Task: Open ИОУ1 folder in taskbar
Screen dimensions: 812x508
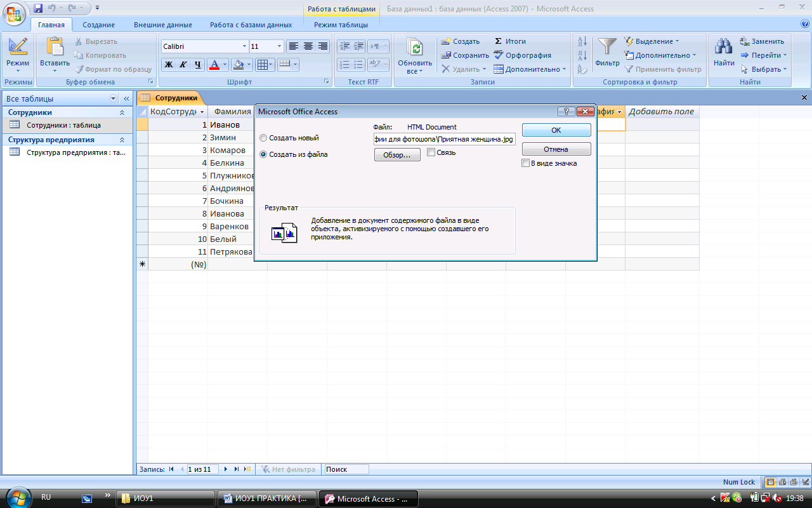Action: coord(166,498)
